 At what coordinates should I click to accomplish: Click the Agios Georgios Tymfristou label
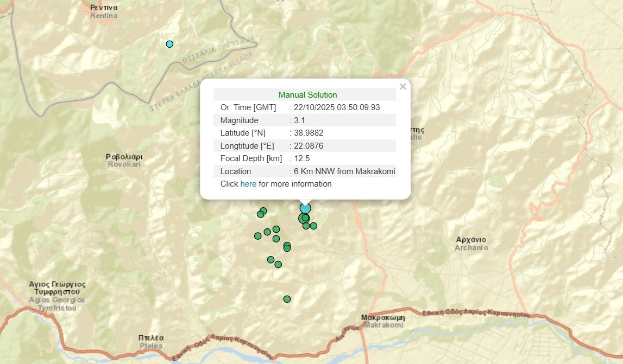point(58,296)
